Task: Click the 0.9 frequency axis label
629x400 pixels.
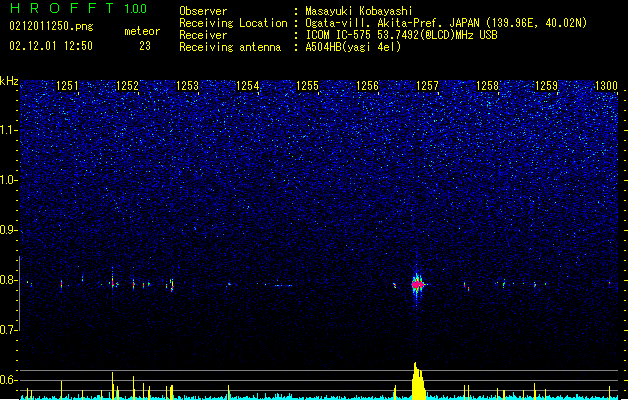Action: coord(9,230)
